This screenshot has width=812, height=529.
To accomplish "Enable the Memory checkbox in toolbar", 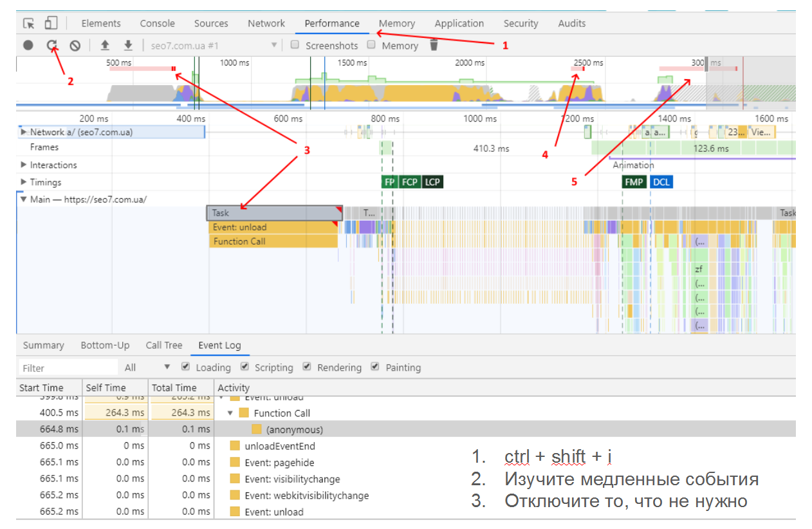I will [x=371, y=45].
